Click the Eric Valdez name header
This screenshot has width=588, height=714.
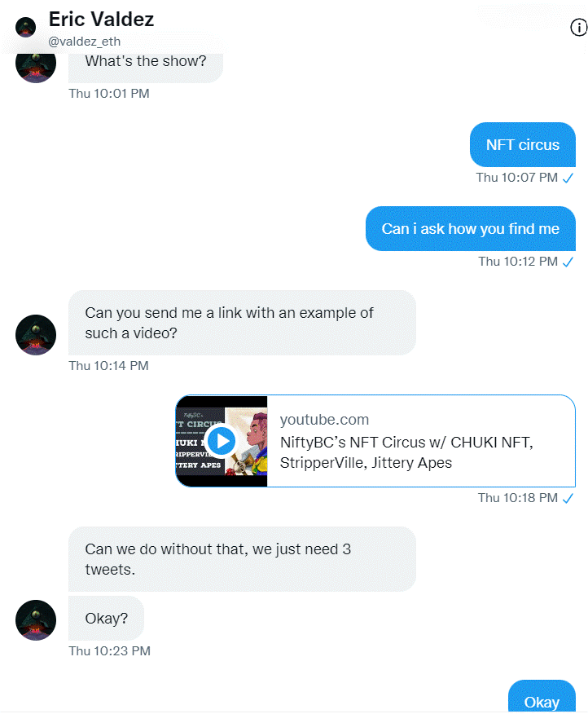point(101,20)
